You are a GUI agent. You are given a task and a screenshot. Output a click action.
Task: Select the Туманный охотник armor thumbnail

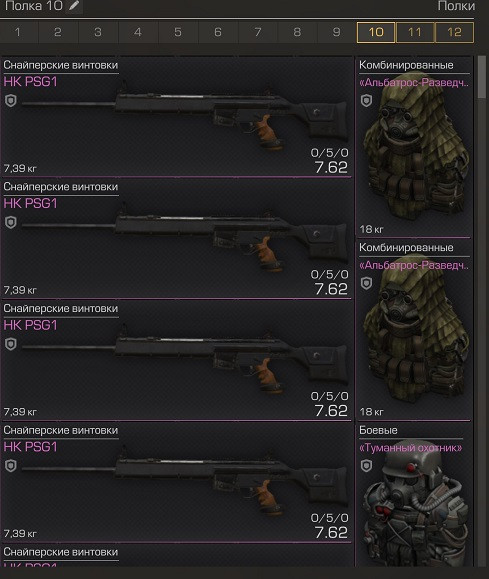414,504
